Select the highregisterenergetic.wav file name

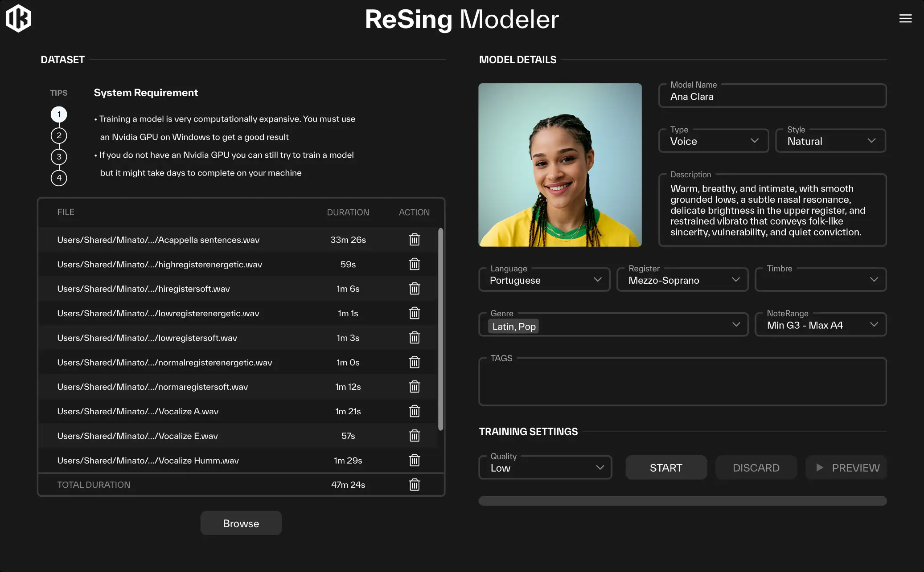160,264
